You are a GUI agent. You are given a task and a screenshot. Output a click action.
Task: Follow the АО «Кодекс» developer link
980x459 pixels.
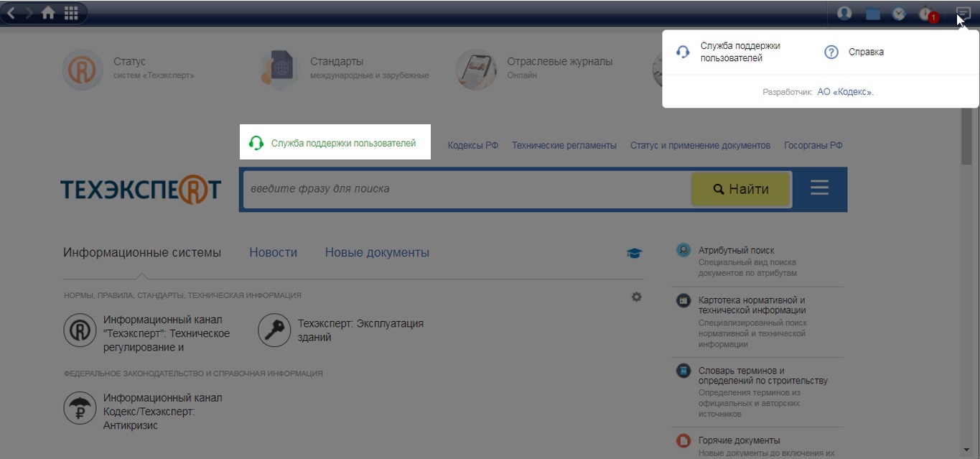tap(845, 92)
